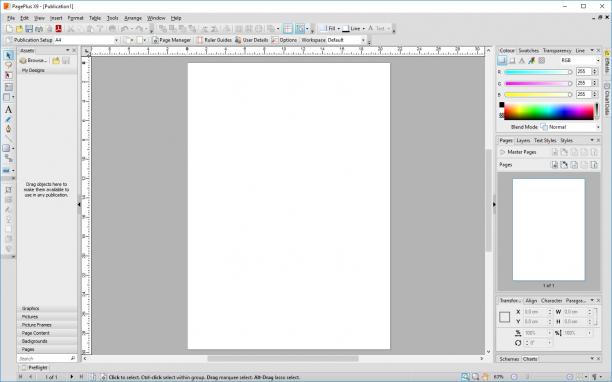This screenshot has height=382, width=612.
Task: Click the G colour slider
Action: pos(538,84)
